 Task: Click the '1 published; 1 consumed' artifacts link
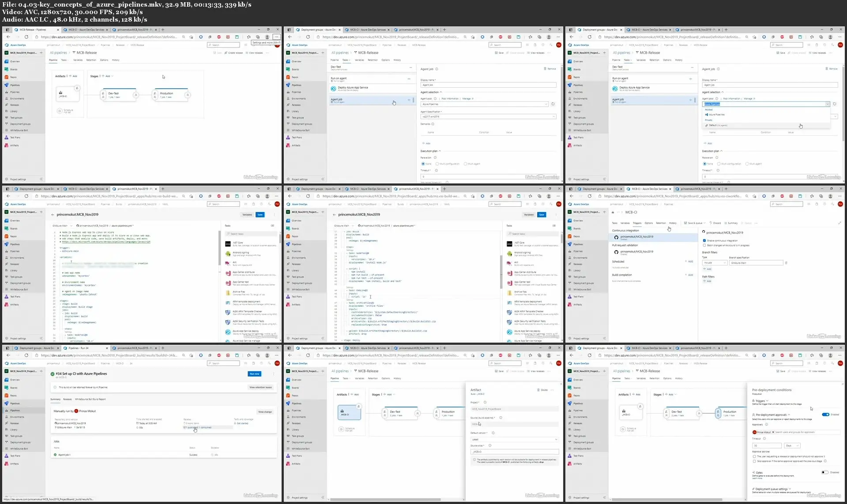click(x=198, y=427)
